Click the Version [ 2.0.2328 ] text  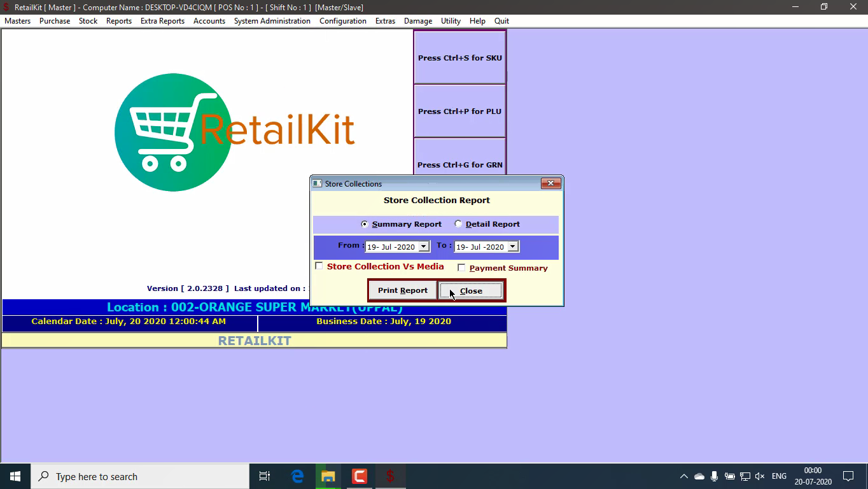click(188, 288)
